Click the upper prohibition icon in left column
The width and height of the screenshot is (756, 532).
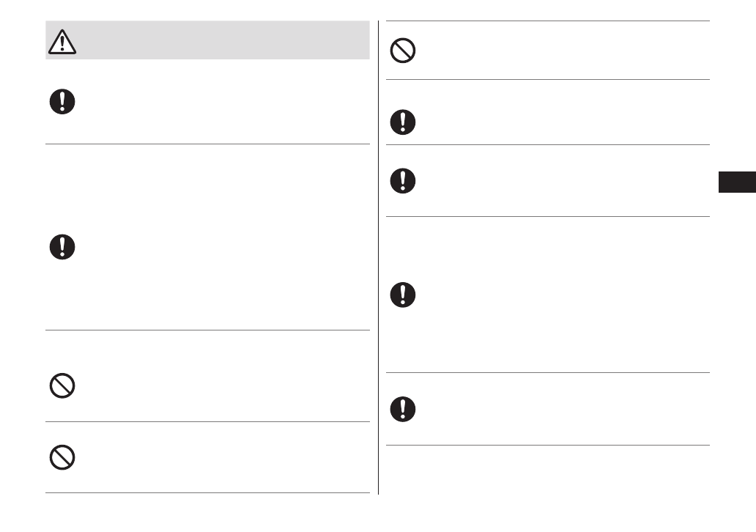coord(62,385)
